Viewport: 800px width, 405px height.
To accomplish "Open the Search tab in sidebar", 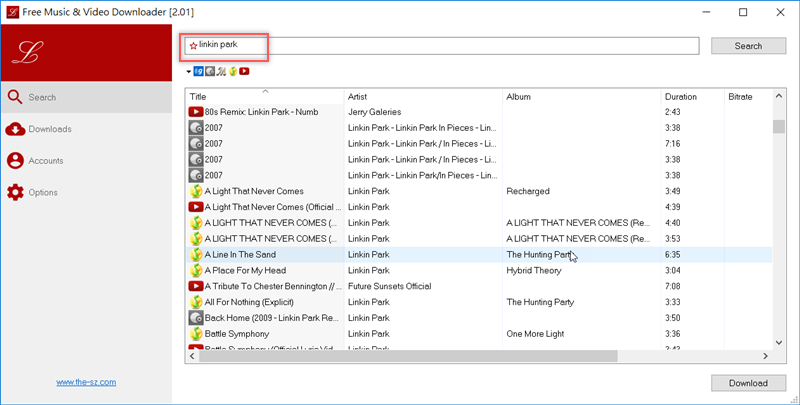I will click(x=42, y=98).
